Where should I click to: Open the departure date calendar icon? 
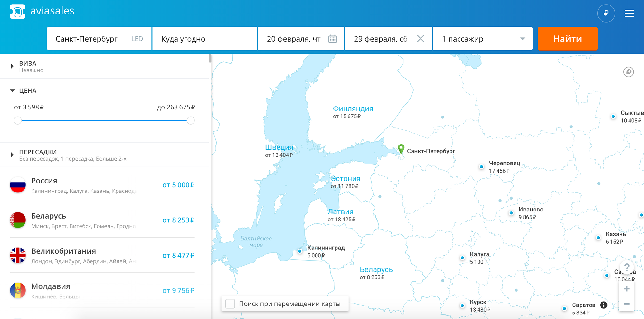coord(333,39)
